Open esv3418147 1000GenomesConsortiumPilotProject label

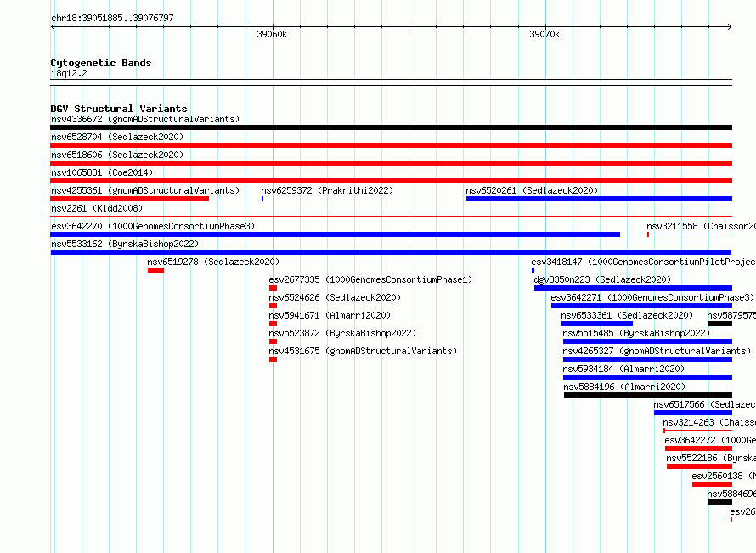pos(643,262)
